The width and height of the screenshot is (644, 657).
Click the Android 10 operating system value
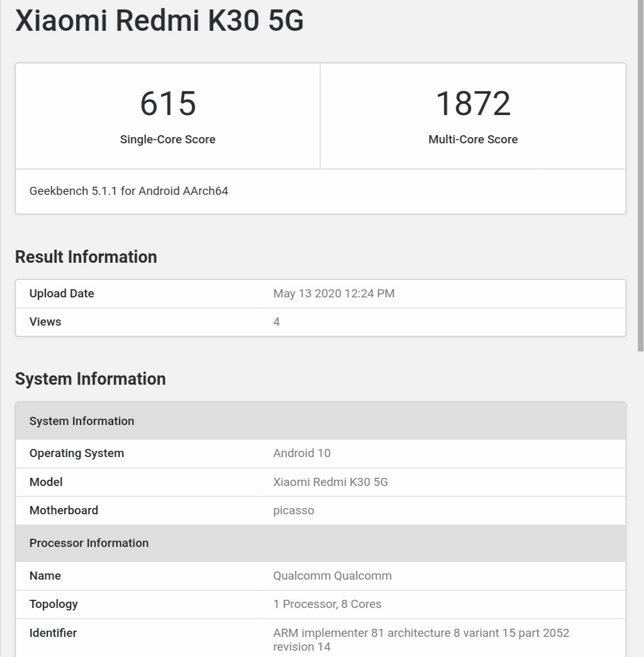click(302, 453)
